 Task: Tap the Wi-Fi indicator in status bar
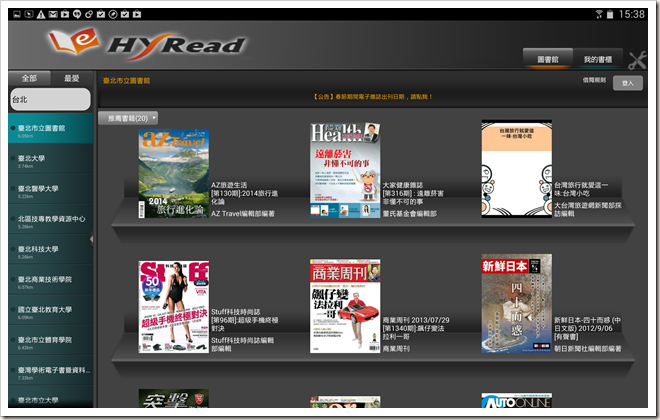599,15
